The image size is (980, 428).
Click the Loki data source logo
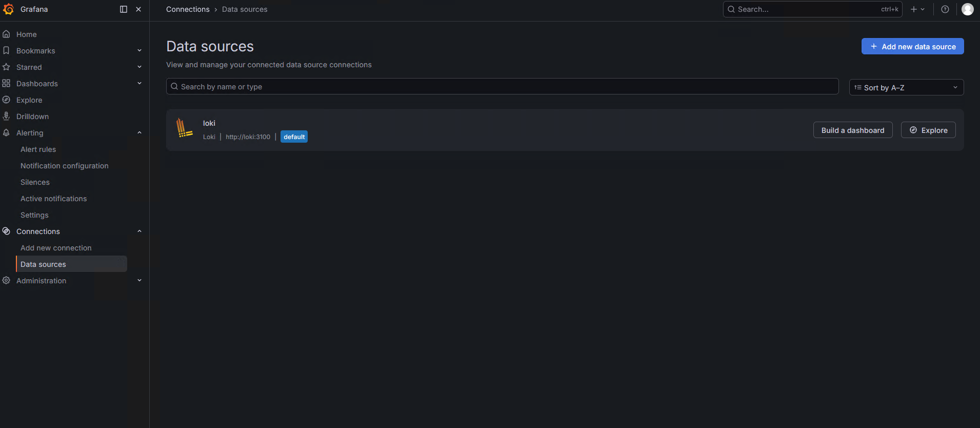point(184,128)
